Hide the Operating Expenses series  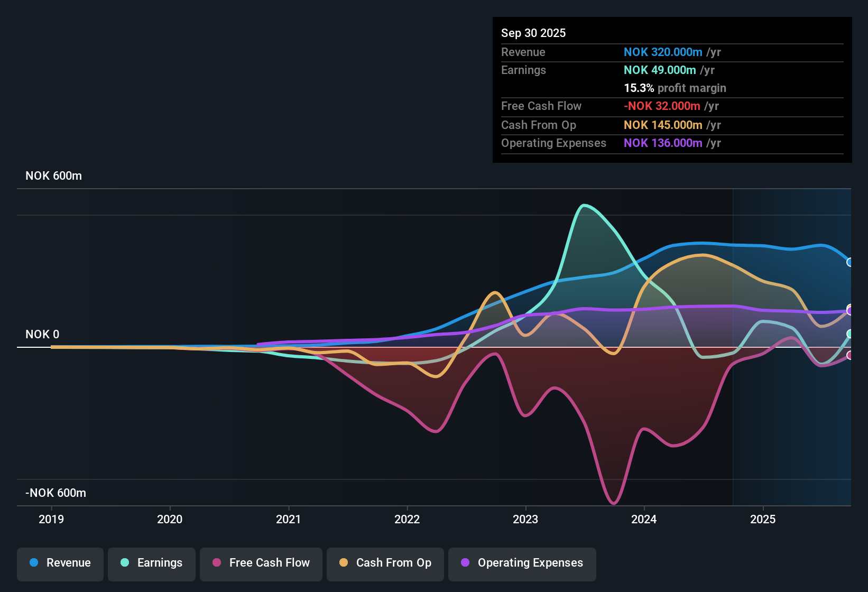tap(522, 563)
